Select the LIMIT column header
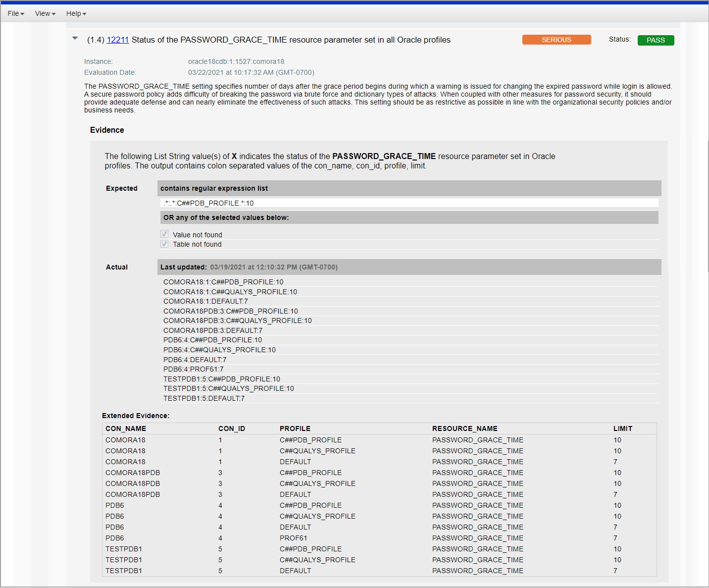The height and width of the screenshot is (588, 709). coord(622,428)
